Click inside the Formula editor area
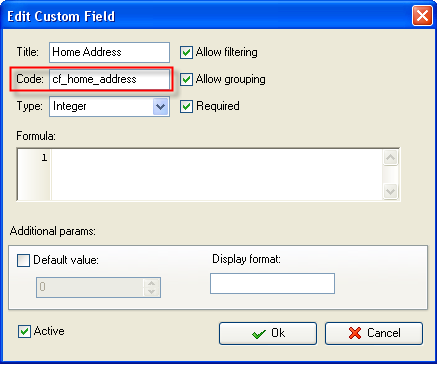Image resolution: width=437 pixels, height=365 pixels. point(217,174)
